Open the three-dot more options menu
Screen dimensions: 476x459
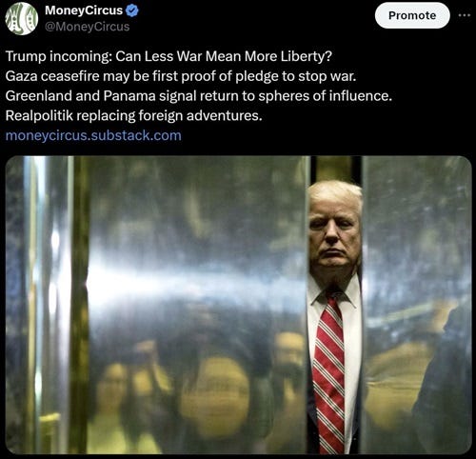click(465, 15)
